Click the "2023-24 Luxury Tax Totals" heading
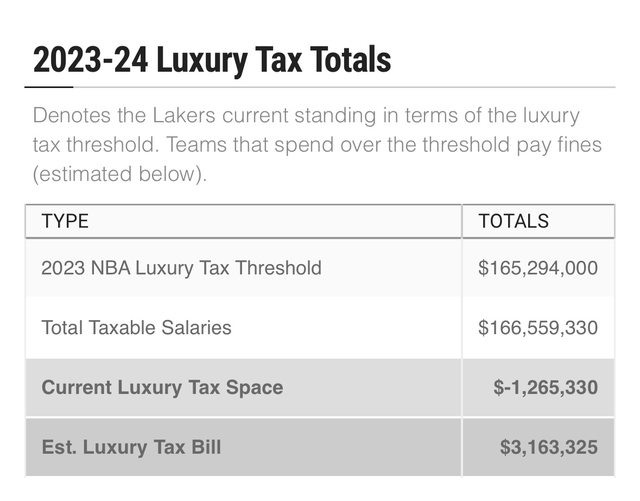 pyautogui.click(x=211, y=60)
